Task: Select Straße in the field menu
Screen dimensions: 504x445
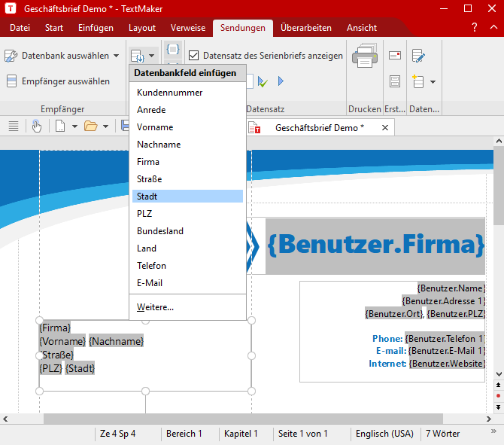Action: 187,179
